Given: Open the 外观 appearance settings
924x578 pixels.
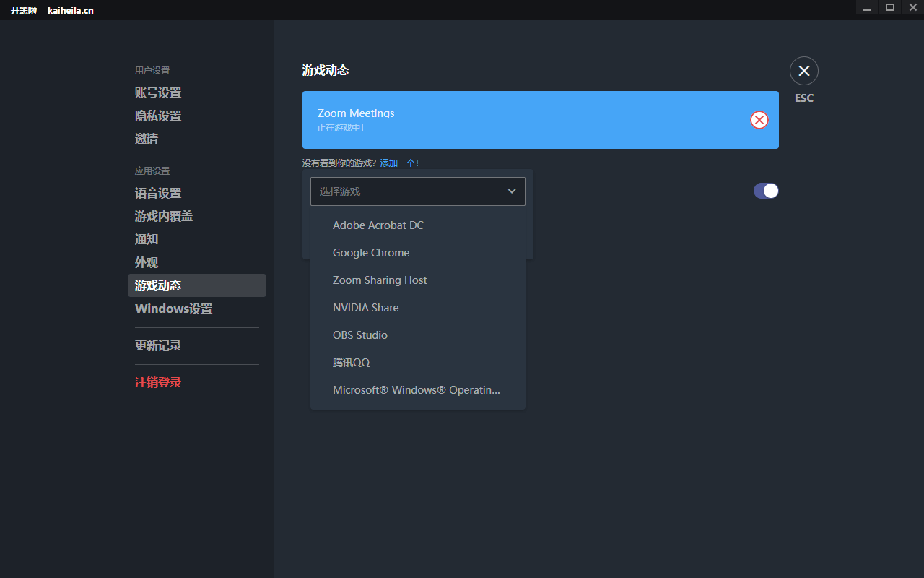Looking at the screenshot, I should (147, 263).
